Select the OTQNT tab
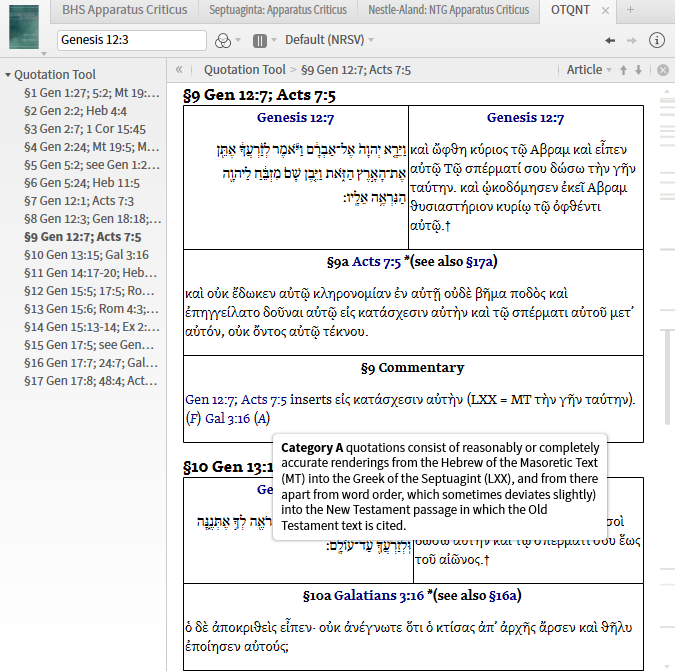675x671 pixels. tap(570, 10)
